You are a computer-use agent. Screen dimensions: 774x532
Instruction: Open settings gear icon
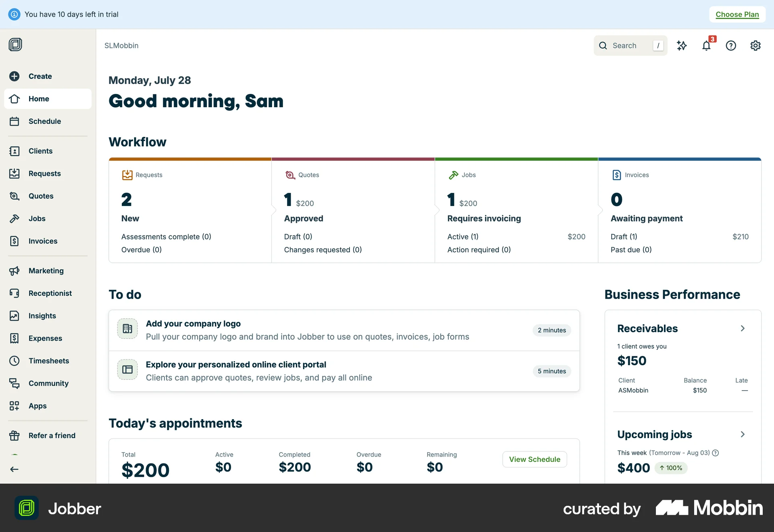[755, 46]
